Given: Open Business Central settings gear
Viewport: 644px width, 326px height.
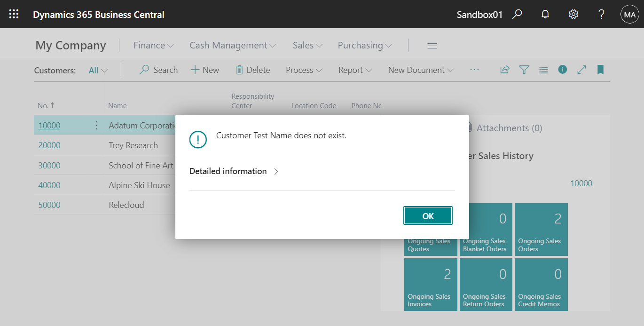Looking at the screenshot, I should pos(573,14).
